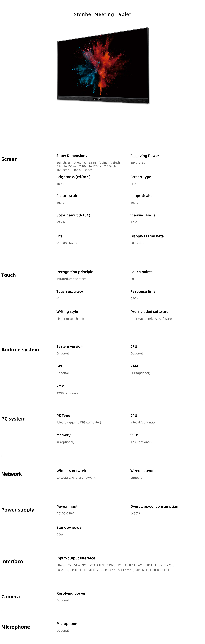The height and width of the screenshot is (644, 205).
Task: Click Overall power consumption label
Action: 154,507
